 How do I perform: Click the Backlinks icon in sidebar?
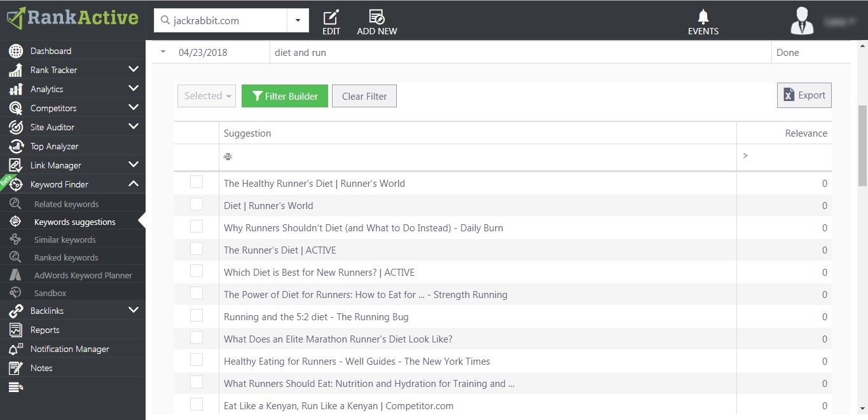click(x=16, y=311)
